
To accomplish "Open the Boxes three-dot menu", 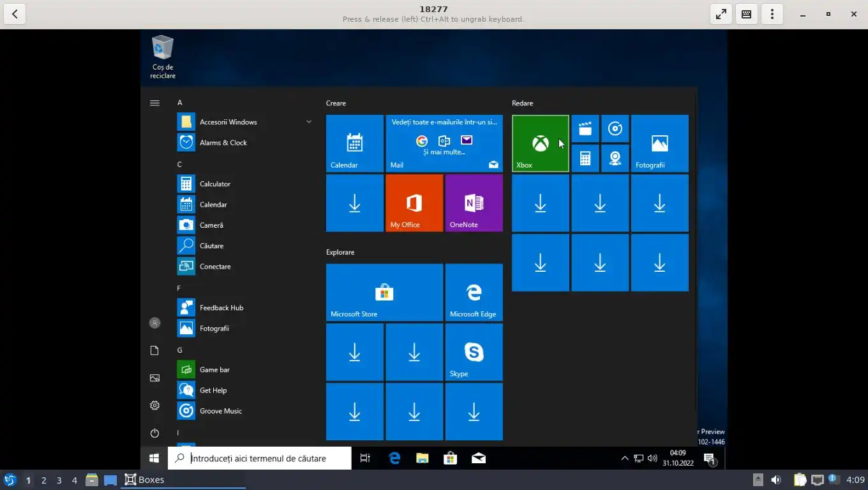I will click(x=772, y=14).
